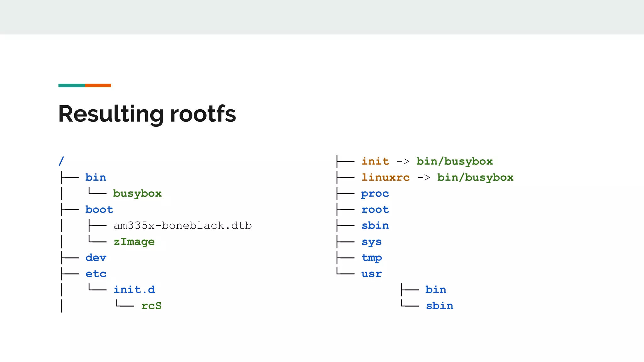Click the root directory entry
This screenshot has width=644, height=362.
coord(375,210)
